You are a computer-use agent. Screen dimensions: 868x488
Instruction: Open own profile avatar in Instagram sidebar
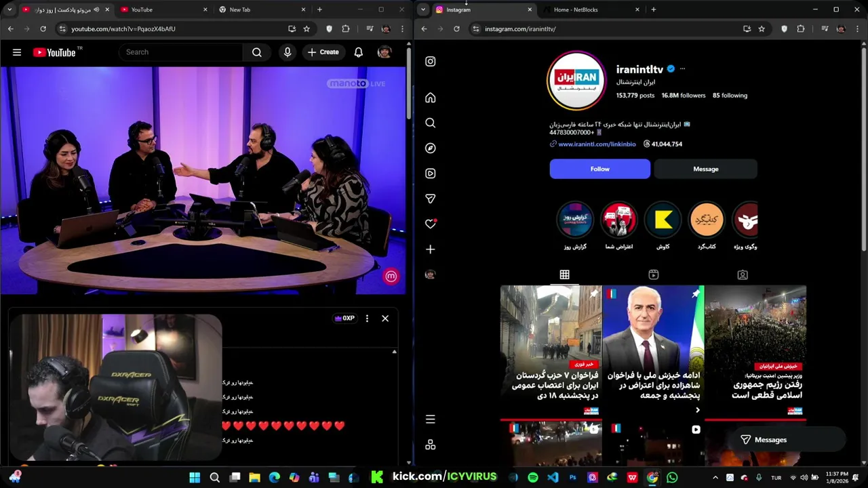(x=430, y=274)
